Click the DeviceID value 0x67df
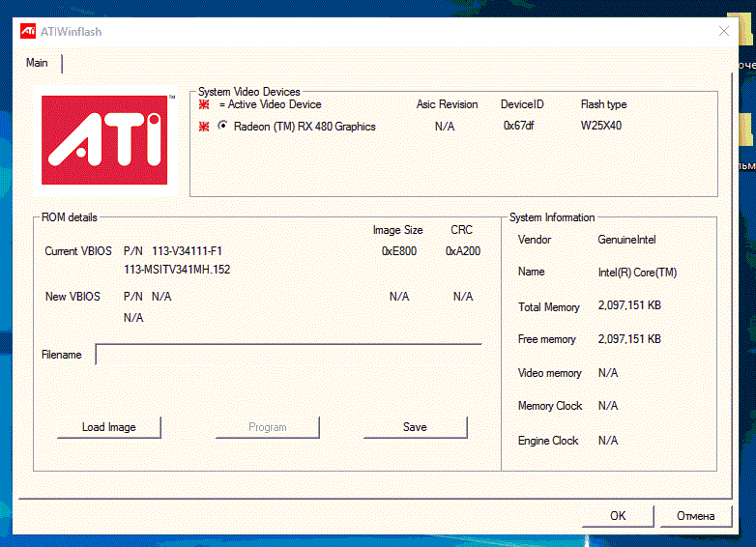Screen dimensions: 756x547 coord(519,126)
